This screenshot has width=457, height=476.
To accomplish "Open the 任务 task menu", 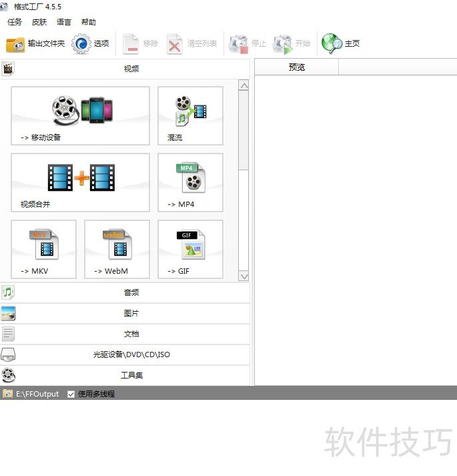I will (x=15, y=22).
